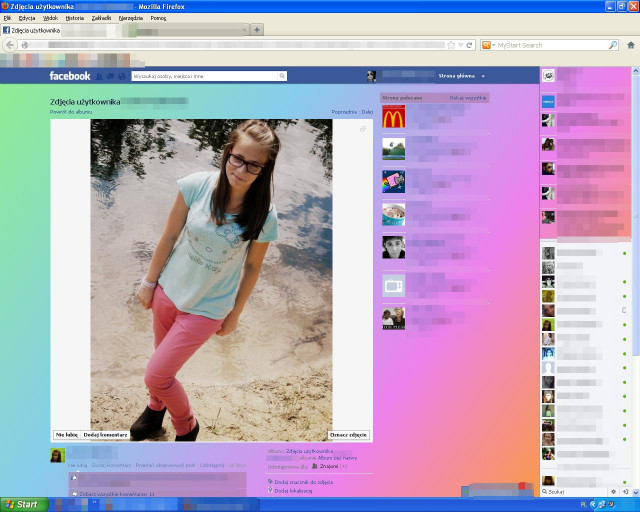Open the Windows Start menu
The width and height of the screenshot is (640, 512).
24,505
